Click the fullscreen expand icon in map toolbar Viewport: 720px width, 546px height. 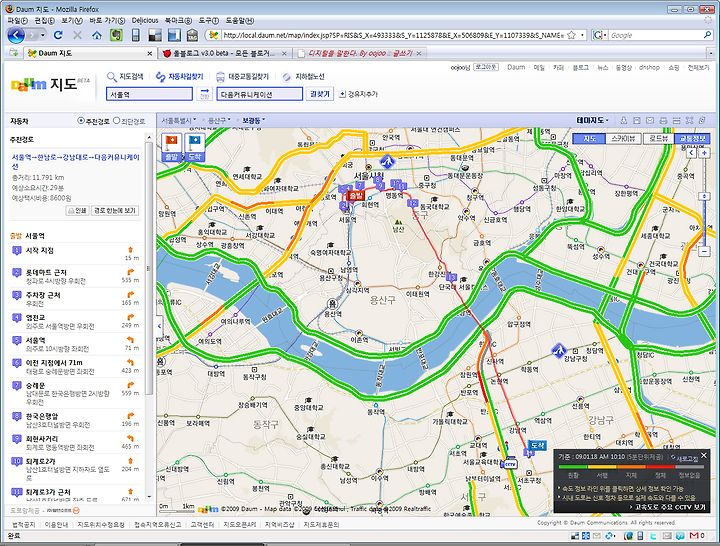(x=689, y=120)
